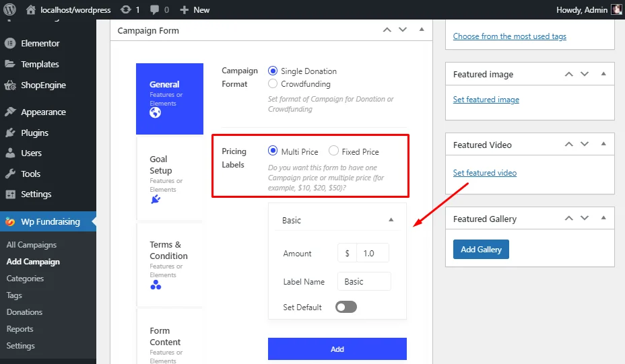This screenshot has height=364, width=625.
Task: Click the Admin avatar picture
Action: pyautogui.click(x=616, y=9)
